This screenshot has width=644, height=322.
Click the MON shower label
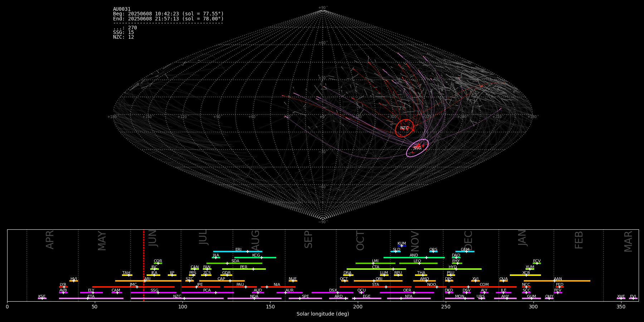click(460, 297)
